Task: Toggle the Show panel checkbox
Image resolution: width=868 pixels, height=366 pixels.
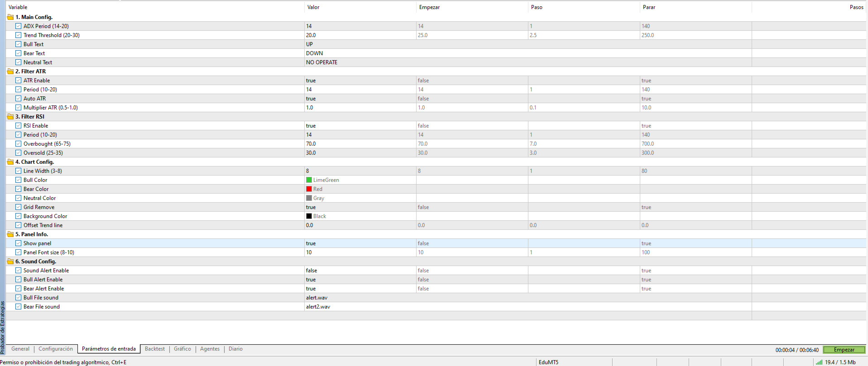Action: click(x=19, y=243)
